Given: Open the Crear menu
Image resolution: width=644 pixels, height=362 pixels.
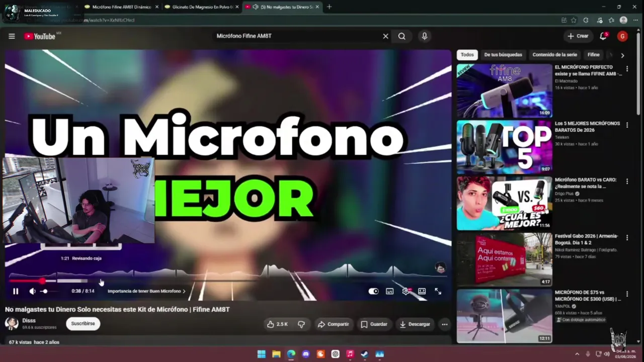Looking at the screenshot, I should tap(578, 36).
